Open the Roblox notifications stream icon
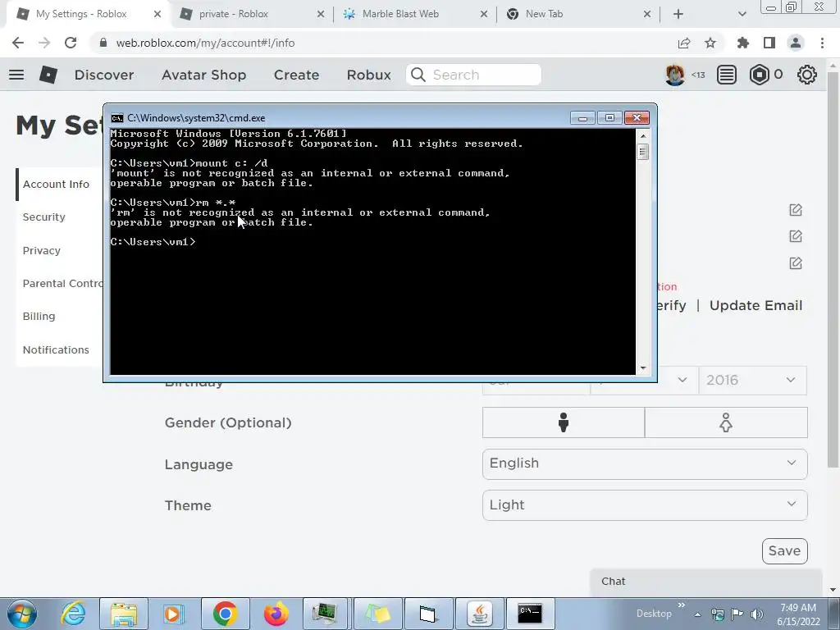840x630 pixels. (x=727, y=75)
